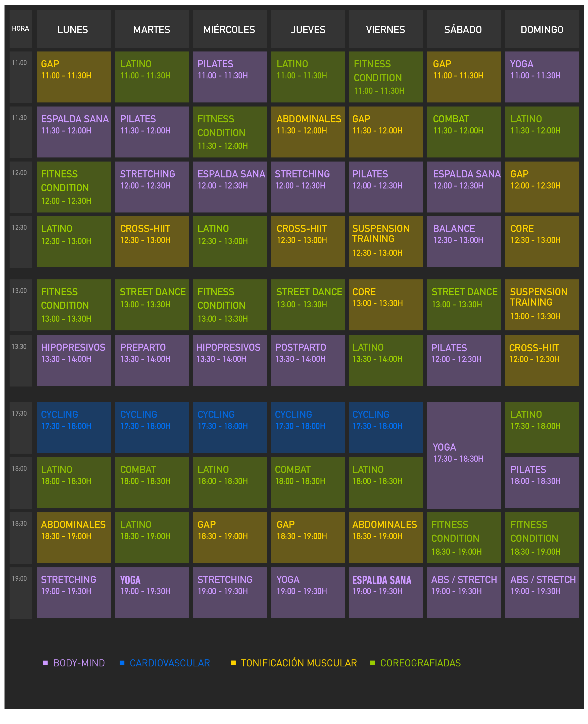The width and height of the screenshot is (588, 724).
Task: Open Monday CYCLING 17:30 class
Action: (74, 427)
